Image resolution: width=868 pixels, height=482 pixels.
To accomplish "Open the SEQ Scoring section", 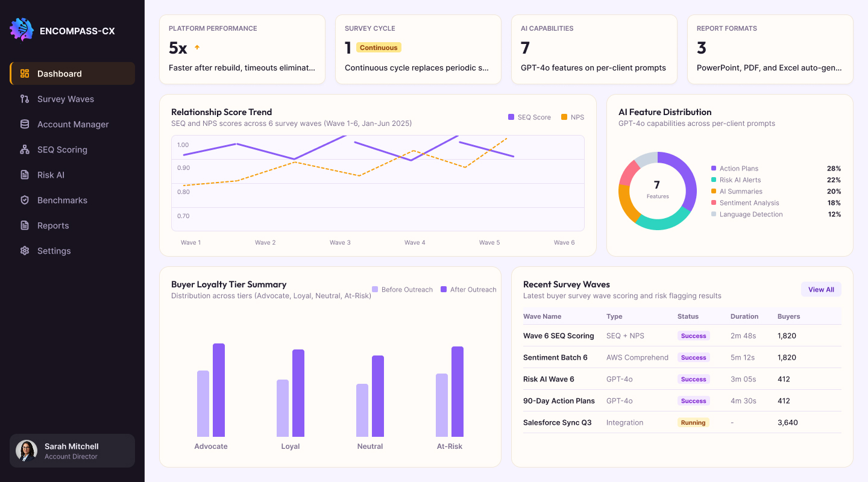I will pyautogui.click(x=72, y=149).
